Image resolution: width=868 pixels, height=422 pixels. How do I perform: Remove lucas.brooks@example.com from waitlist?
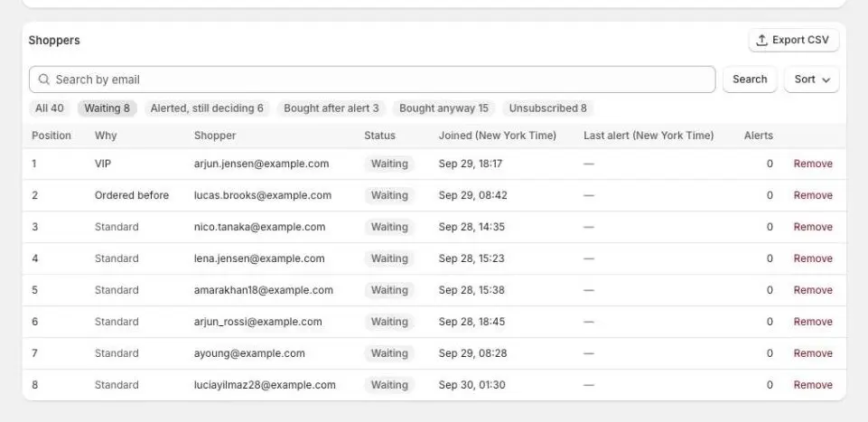coord(813,195)
